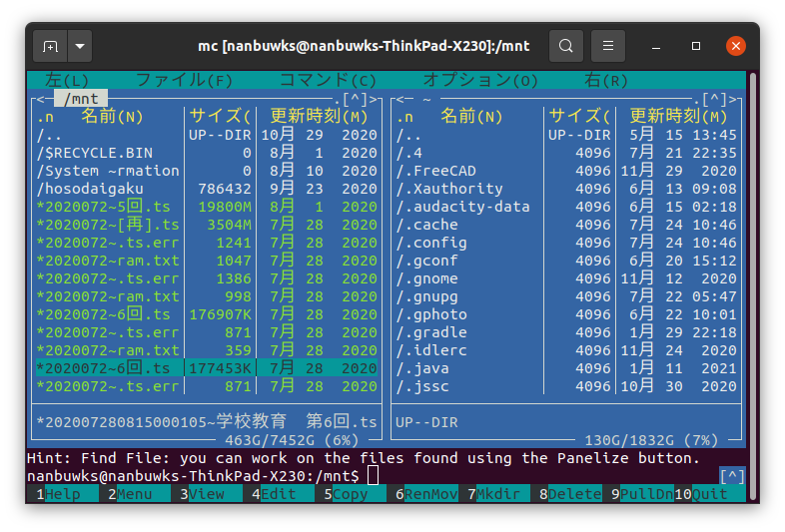Sort right panel by サイズ column
Image resolution: width=785 pixels, height=532 pixels.
[x=579, y=116]
